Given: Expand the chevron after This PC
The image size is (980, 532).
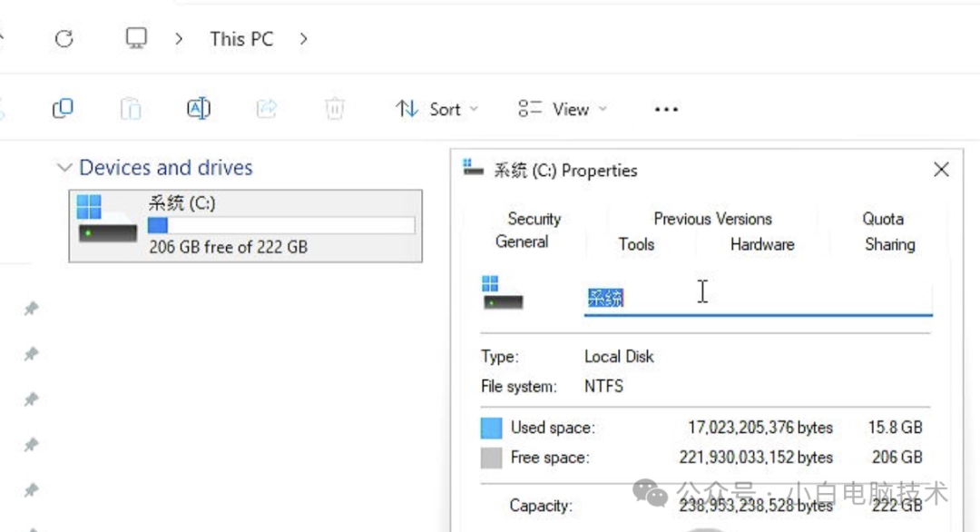Looking at the screenshot, I should pos(304,39).
